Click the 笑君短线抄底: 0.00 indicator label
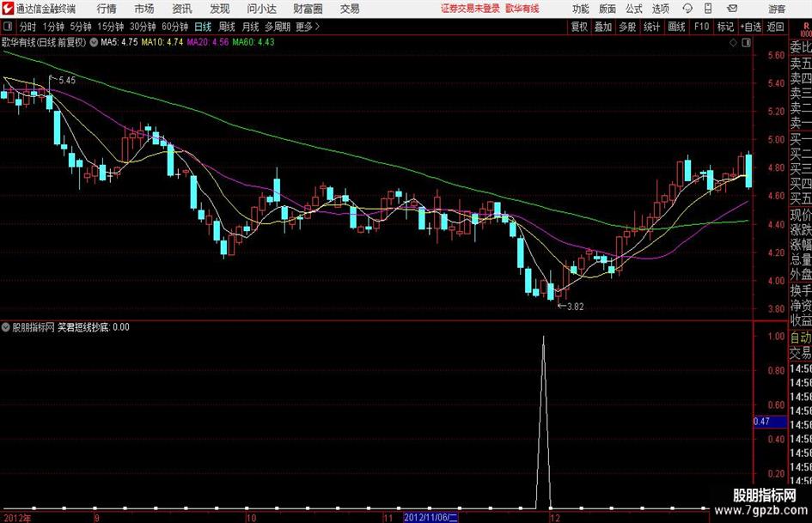812x523 pixels. click(93, 327)
